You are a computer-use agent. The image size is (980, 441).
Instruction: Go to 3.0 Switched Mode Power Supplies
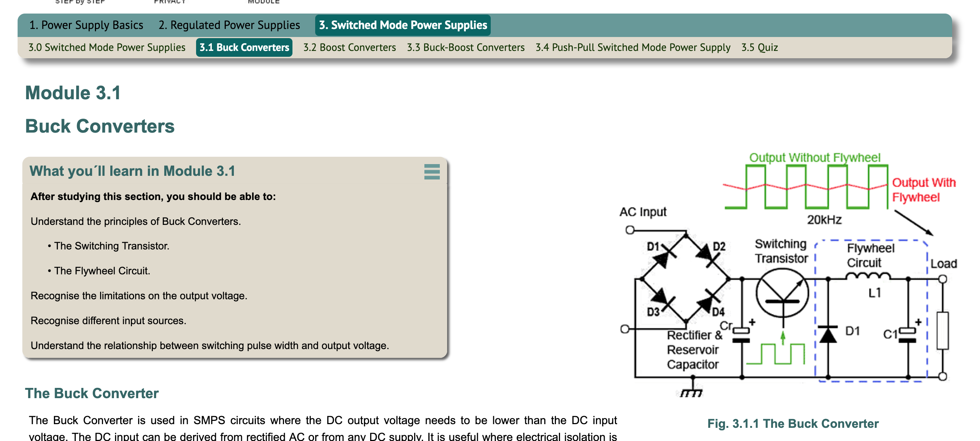pos(107,48)
